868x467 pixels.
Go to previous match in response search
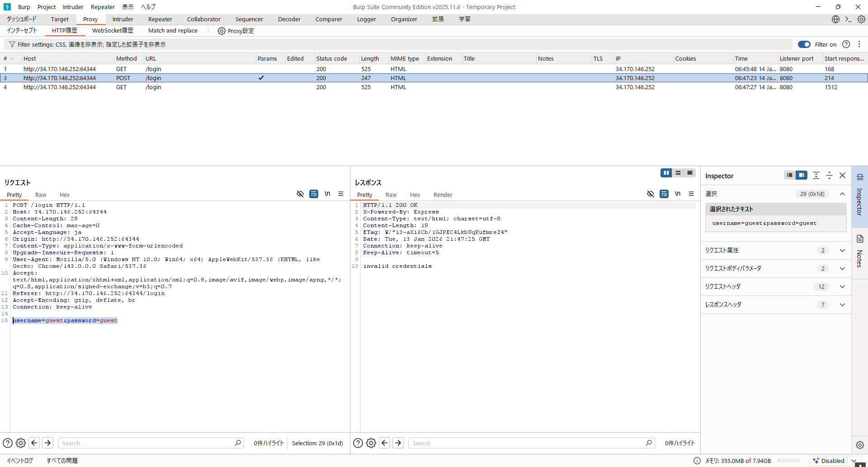pyautogui.click(x=385, y=443)
